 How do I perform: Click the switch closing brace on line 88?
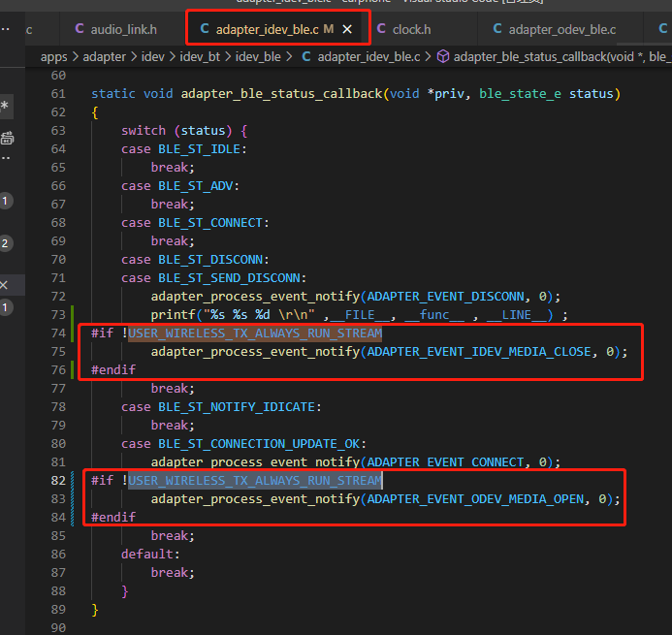pyautogui.click(x=125, y=591)
